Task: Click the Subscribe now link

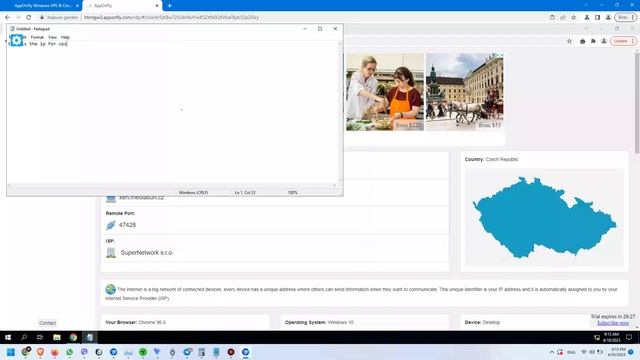Action: click(613, 323)
